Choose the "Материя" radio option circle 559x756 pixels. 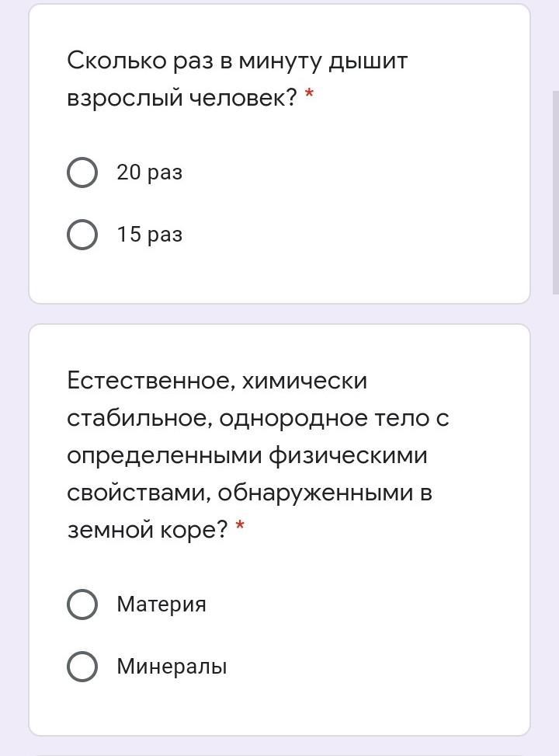82,604
